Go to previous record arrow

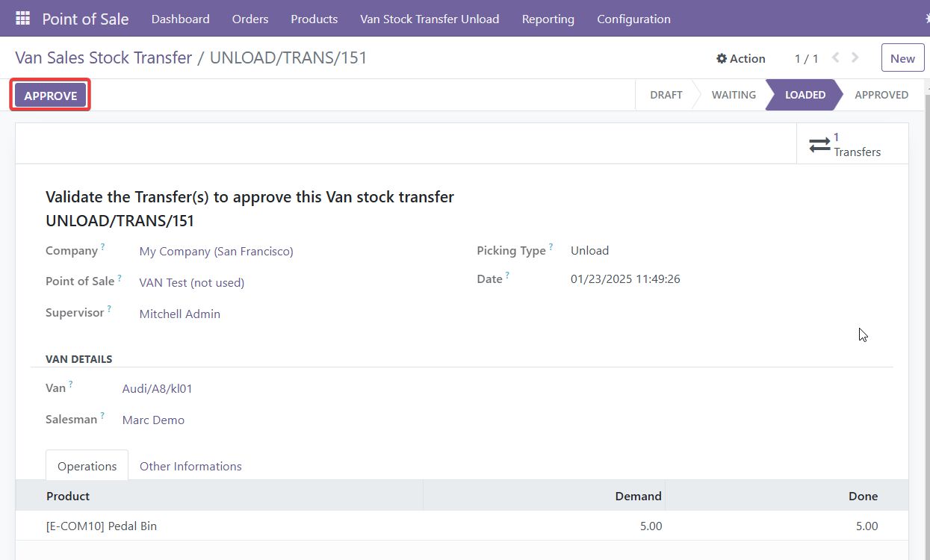point(836,57)
